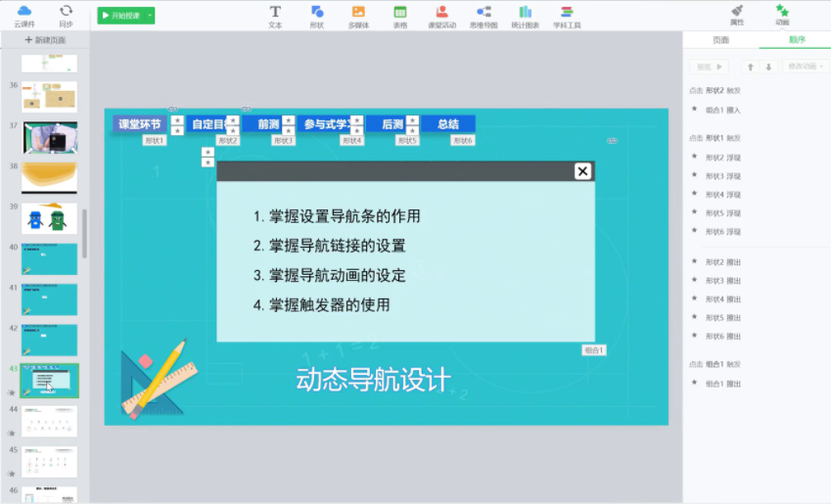Click animation star marker beside slide 44
This screenshot has width=831, height=504.
pos(11,433)
